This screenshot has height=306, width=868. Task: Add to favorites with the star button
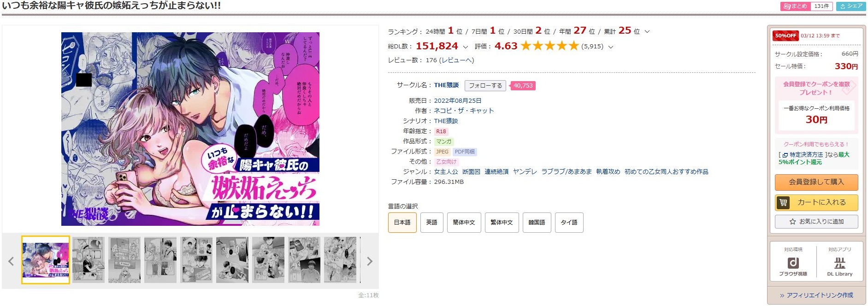click(816, 222)
